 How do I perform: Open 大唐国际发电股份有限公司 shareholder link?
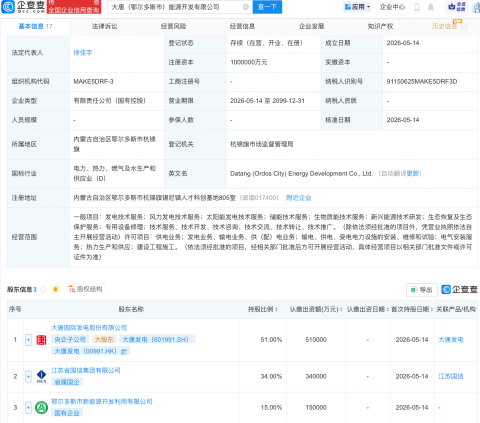[89, 328]
